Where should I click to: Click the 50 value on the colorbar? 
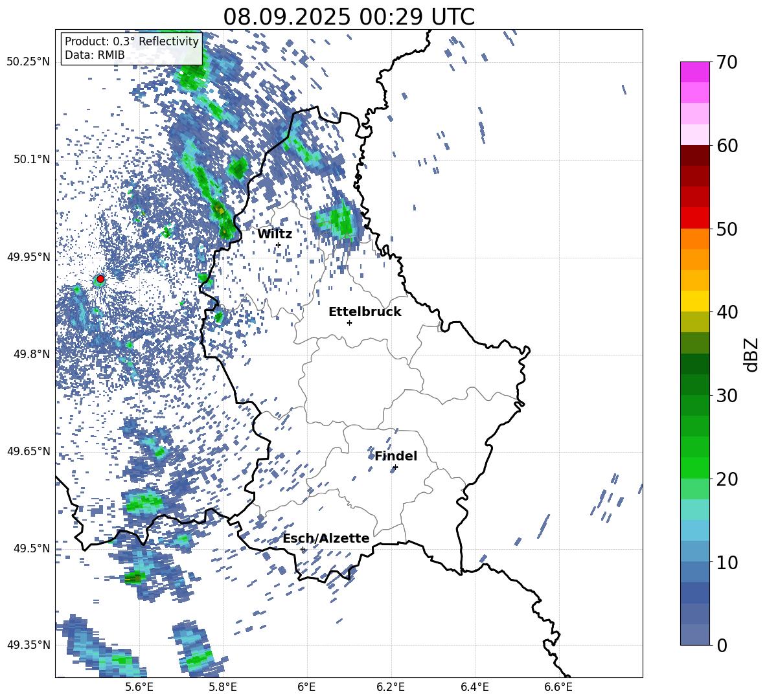point(726,229)
